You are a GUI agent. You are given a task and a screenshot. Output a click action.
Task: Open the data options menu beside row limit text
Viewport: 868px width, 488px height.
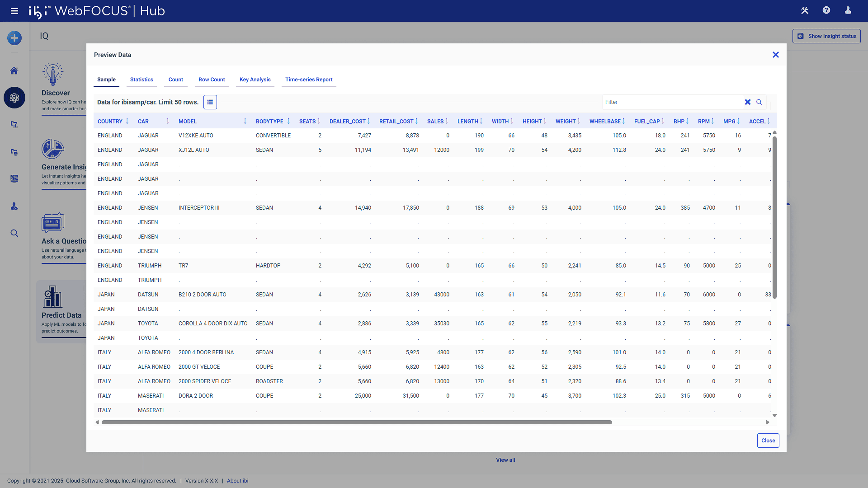tap(210, 102)
